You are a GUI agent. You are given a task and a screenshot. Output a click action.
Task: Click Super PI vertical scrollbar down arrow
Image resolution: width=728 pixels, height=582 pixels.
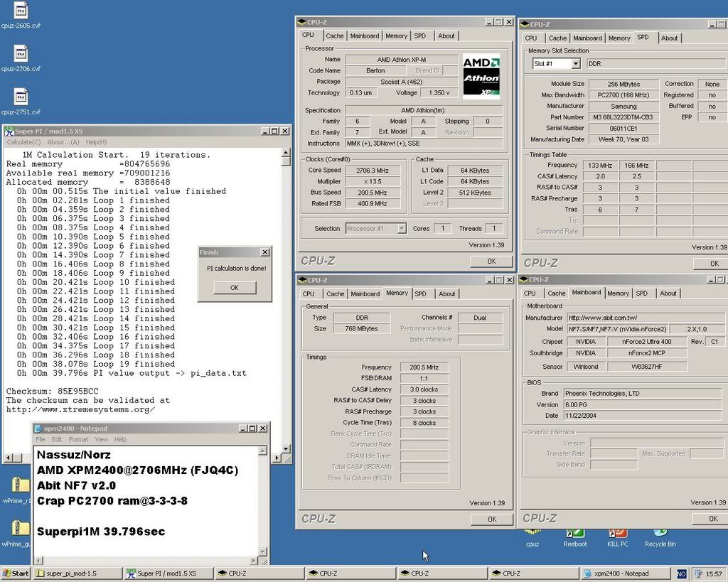tap(286, 449)
